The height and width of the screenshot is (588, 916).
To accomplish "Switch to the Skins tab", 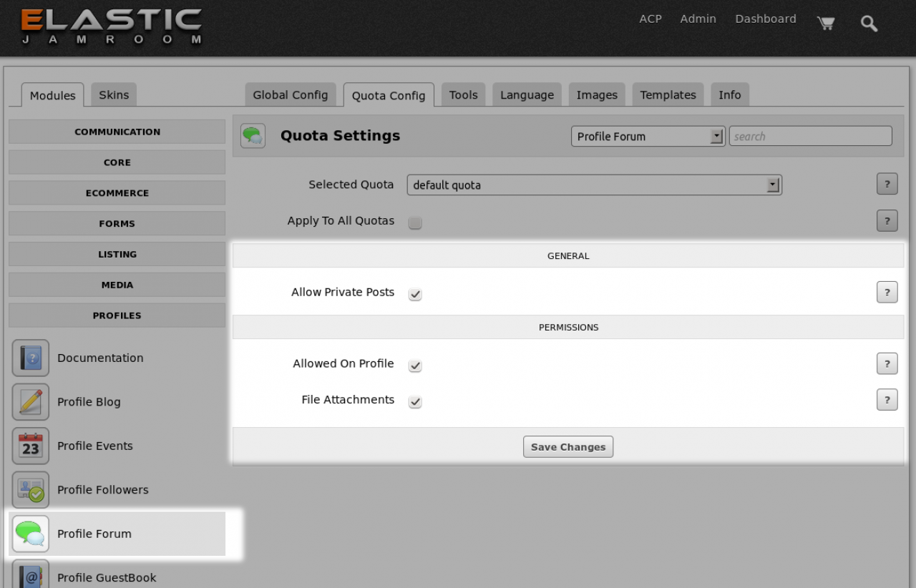I will click(114, 94).
